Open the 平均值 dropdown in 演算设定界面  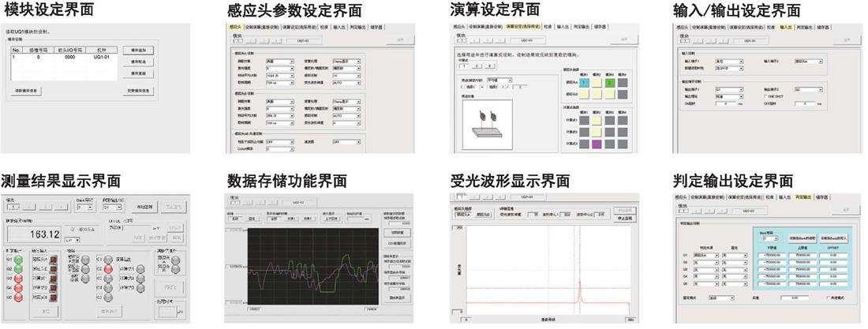coord(499,80)
